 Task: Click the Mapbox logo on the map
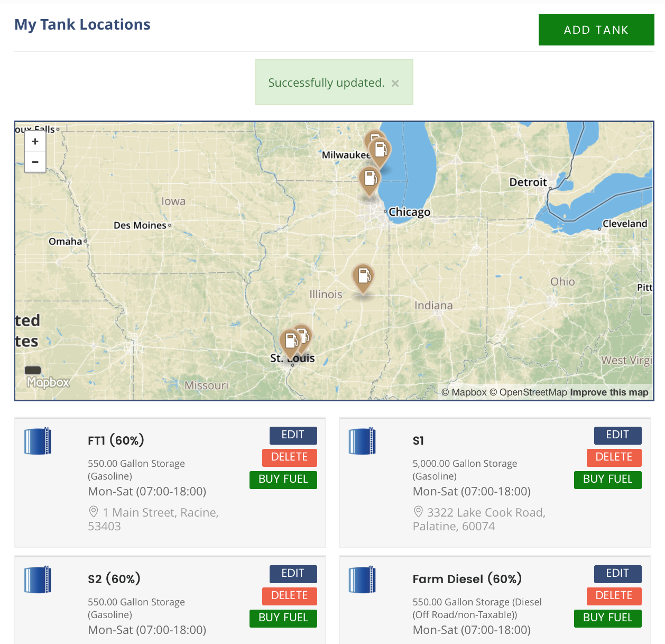(48, 382)
